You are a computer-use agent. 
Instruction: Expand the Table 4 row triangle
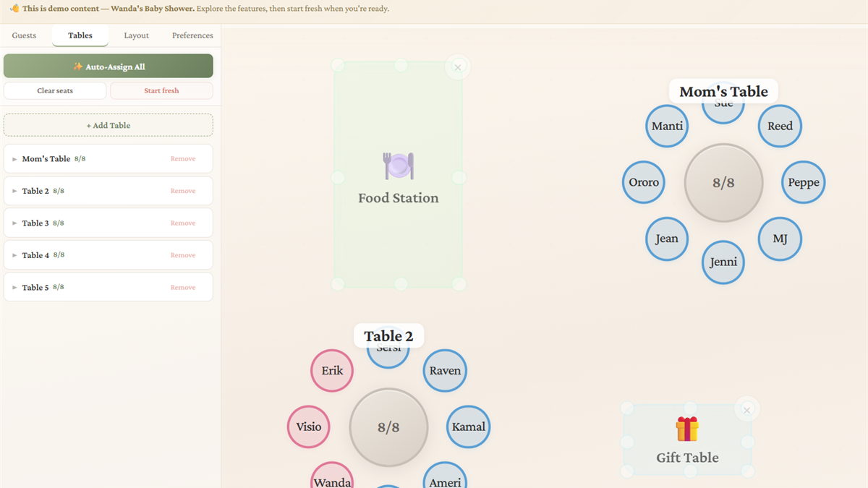click(14, 255)
